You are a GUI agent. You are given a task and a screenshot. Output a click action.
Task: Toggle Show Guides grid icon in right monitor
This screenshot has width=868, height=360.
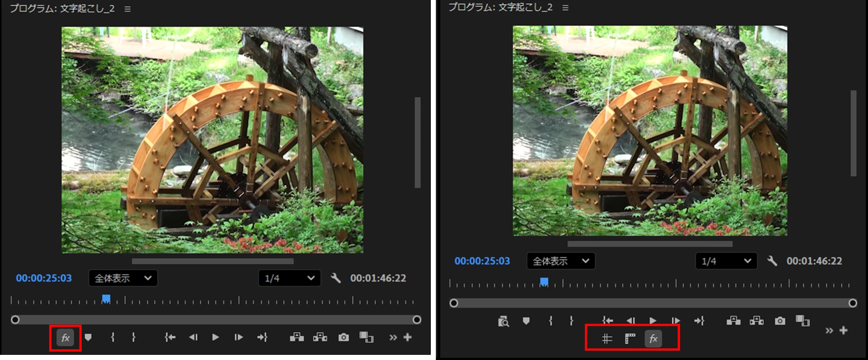607,339
